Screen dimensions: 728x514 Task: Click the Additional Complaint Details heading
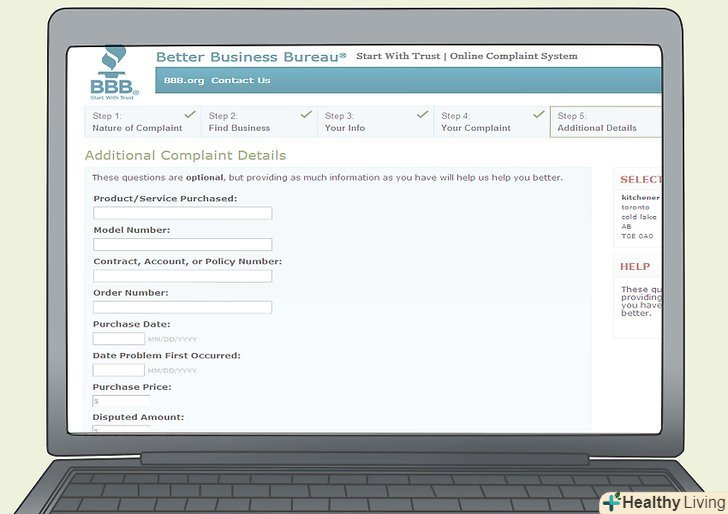point(185,155)
